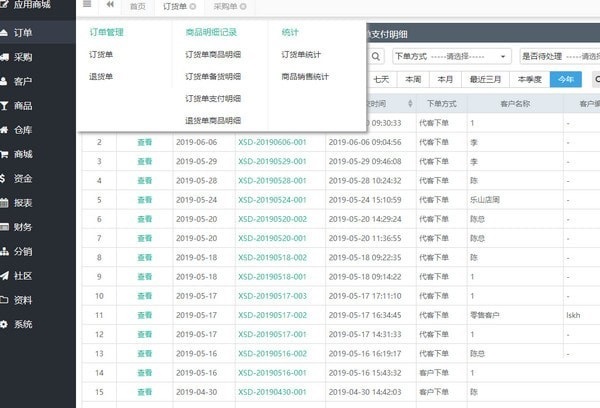Open order link XSD-20190606-001
Screen dimensions: 600x408
point(272,142)
